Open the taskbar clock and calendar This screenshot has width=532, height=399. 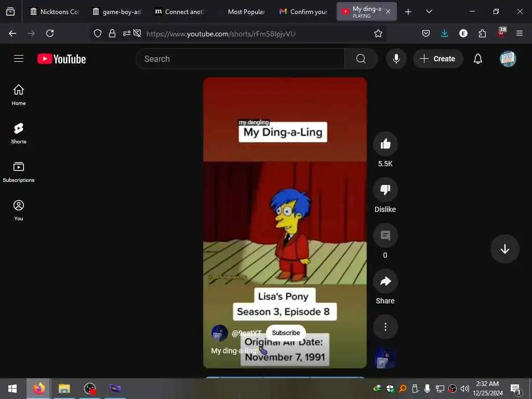click(487, 389)
